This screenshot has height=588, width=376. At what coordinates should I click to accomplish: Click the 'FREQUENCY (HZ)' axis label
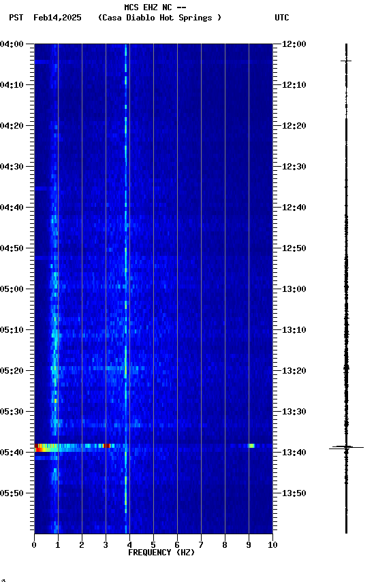[x=161, y=553]
